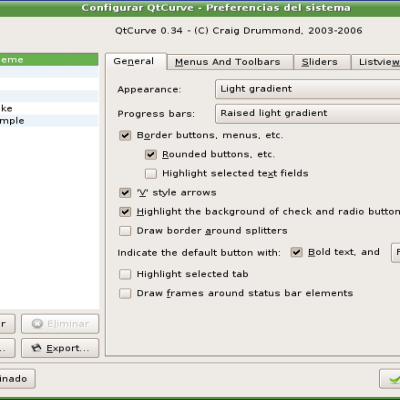Viewport: 400px width, 400px height.
Task: Open the General tab
Action: point(136,61)
